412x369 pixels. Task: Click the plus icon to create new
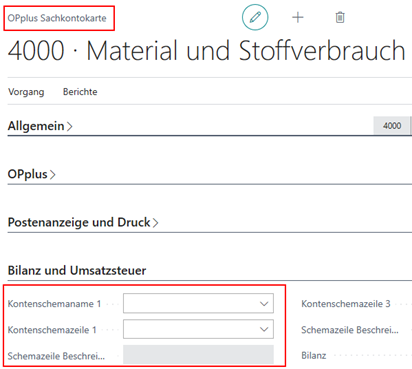[298, 17]
